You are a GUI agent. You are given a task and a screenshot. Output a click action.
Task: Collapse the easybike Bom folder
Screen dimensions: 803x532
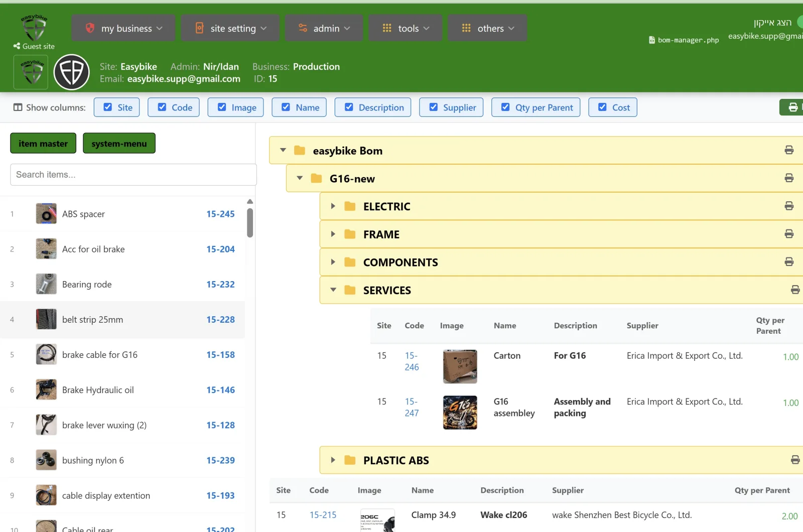[x=283, y=150]
